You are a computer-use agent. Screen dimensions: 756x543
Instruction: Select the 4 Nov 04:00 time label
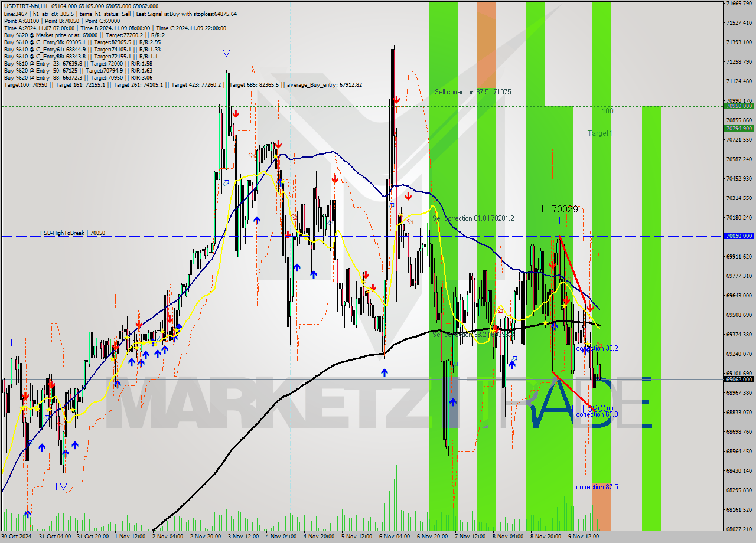282,537
